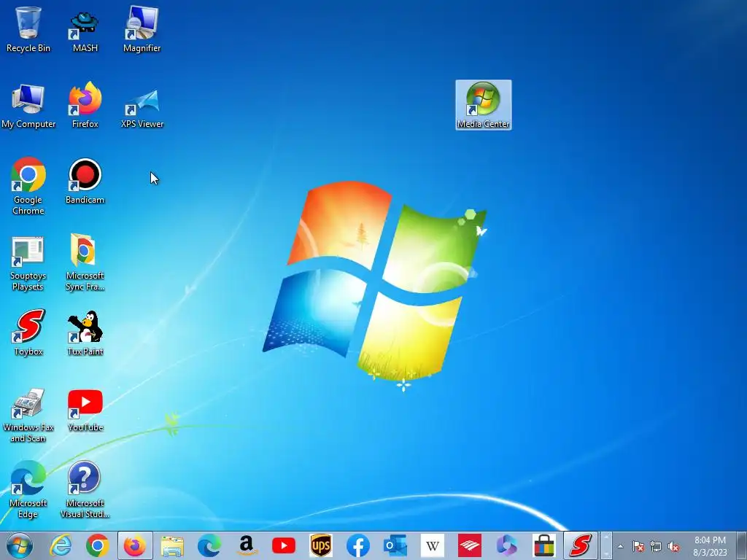Viewport: 747px width, 560px height.
Task: Select the YouTube desktop shortcut
Action: [x=85, y=410]
